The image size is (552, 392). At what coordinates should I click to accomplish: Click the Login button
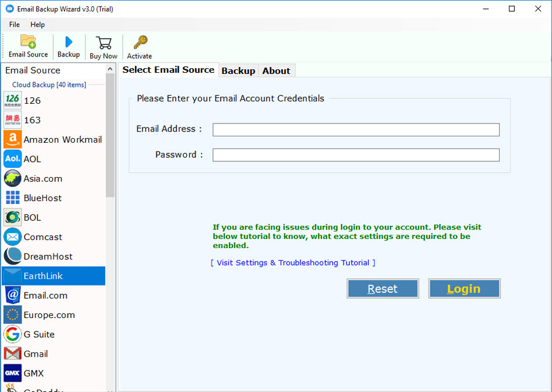(464, 288)
